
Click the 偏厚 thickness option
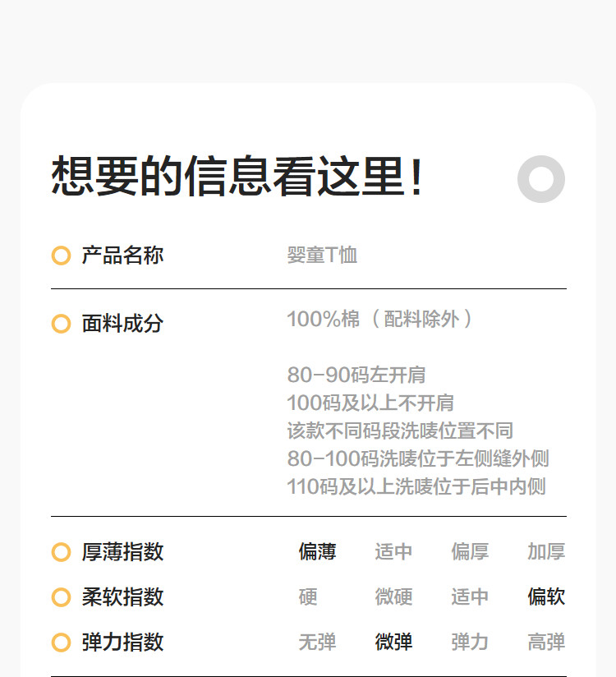point(470,552)
